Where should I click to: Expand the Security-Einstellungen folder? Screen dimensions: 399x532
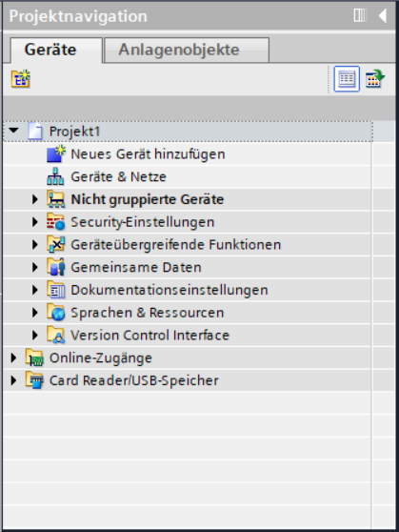[35, 222]
